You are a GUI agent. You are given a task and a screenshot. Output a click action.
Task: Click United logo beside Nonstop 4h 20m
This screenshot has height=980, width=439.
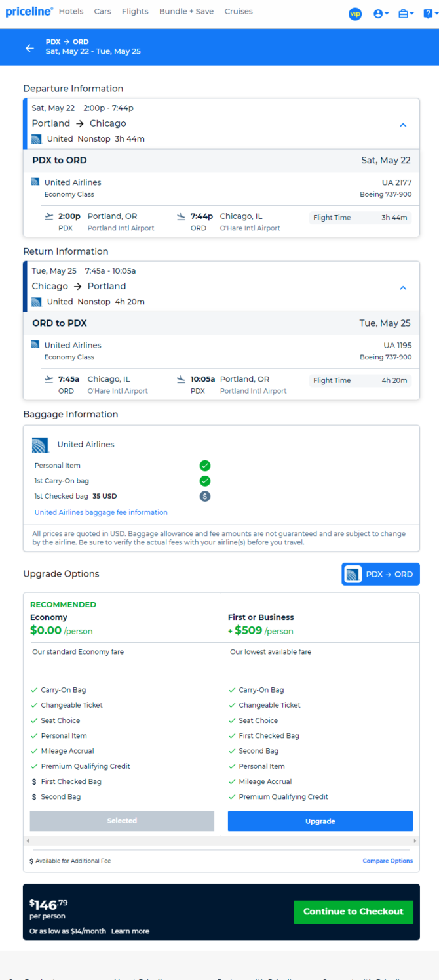click(x=37, y=302)
